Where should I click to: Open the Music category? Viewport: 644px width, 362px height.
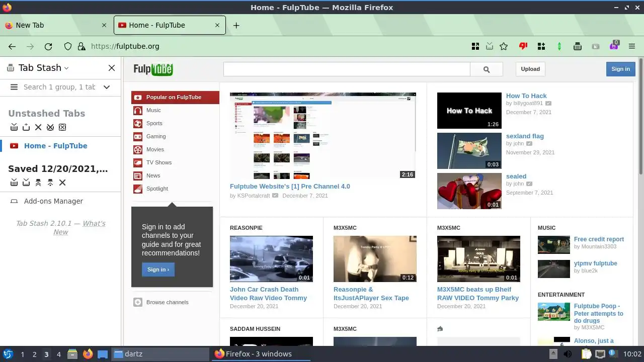(x=153, y=111)
